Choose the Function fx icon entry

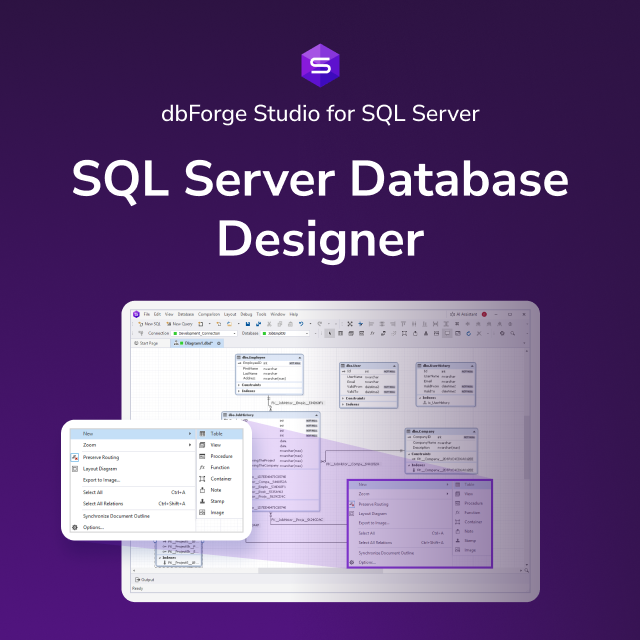coord(202,467)
